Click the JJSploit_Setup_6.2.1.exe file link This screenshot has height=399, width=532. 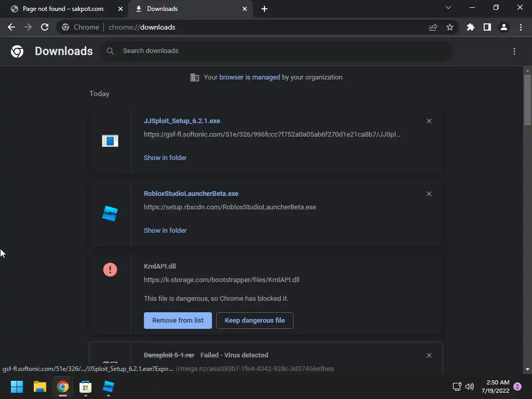(182, 121)
